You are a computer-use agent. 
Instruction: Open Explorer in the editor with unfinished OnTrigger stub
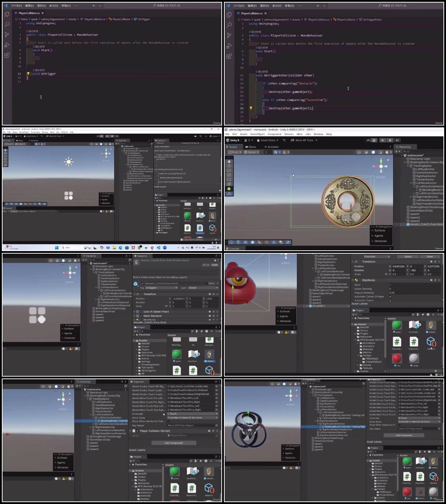click(7, 14)
